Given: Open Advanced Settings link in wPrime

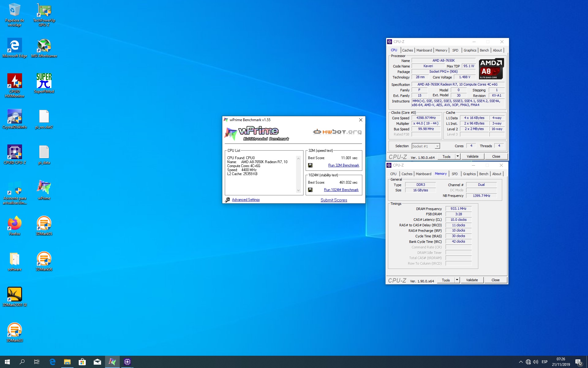Looking at the screenshot, I should [246, 200].
